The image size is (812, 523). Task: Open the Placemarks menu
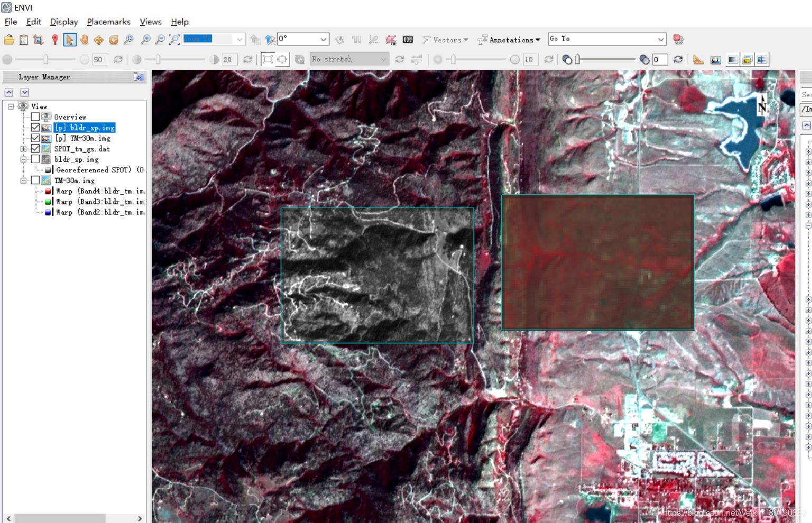[x=109, y=22]
